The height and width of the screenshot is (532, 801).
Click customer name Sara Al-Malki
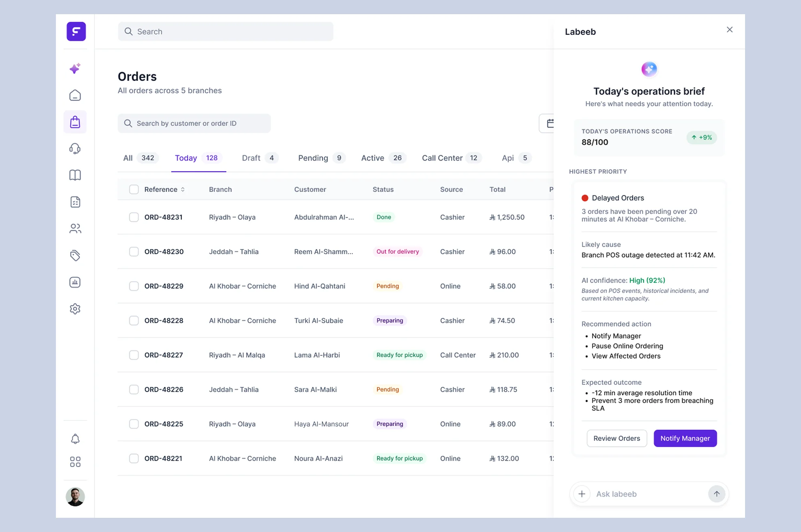click(x=315, y=389)
